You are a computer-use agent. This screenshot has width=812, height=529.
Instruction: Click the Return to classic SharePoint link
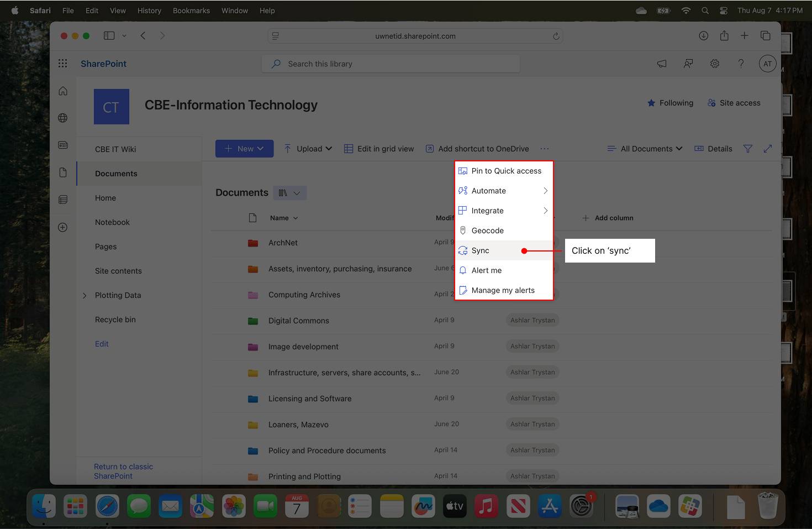[x=123, y=471]
